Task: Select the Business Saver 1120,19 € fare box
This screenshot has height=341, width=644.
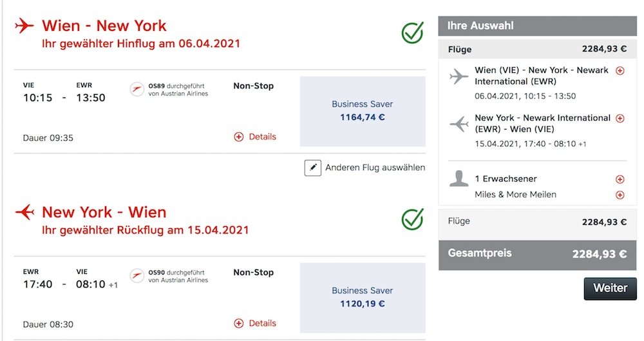Action: (363, 297)
